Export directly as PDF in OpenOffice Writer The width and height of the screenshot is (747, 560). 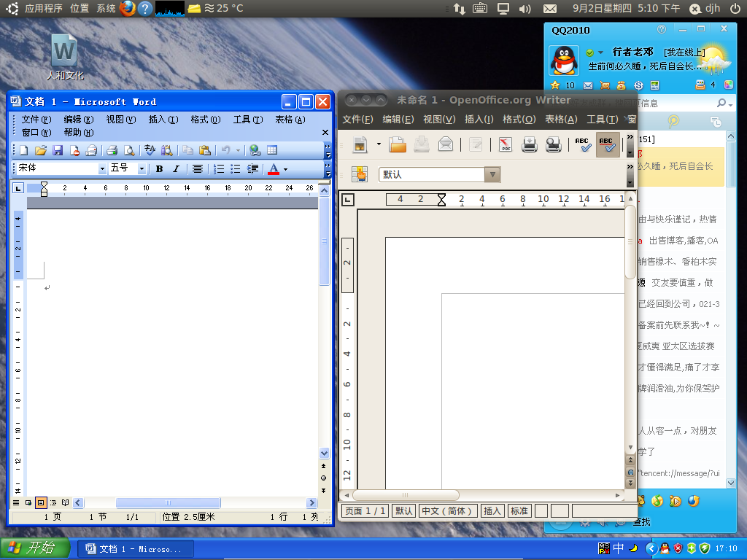point(506,144)
